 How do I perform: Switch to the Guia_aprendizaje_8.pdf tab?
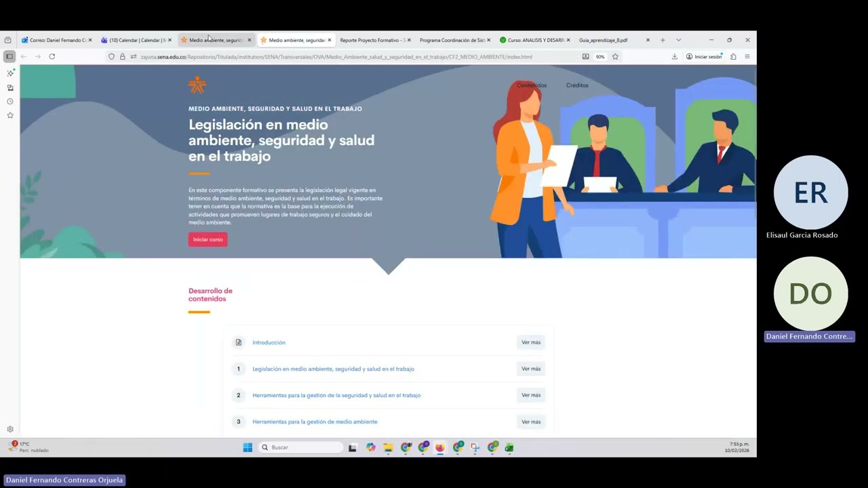point(614,40)
